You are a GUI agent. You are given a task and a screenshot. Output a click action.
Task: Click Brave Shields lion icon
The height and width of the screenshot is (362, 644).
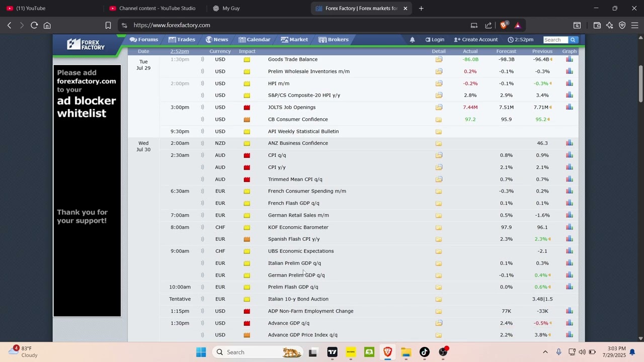pos(504,25)
